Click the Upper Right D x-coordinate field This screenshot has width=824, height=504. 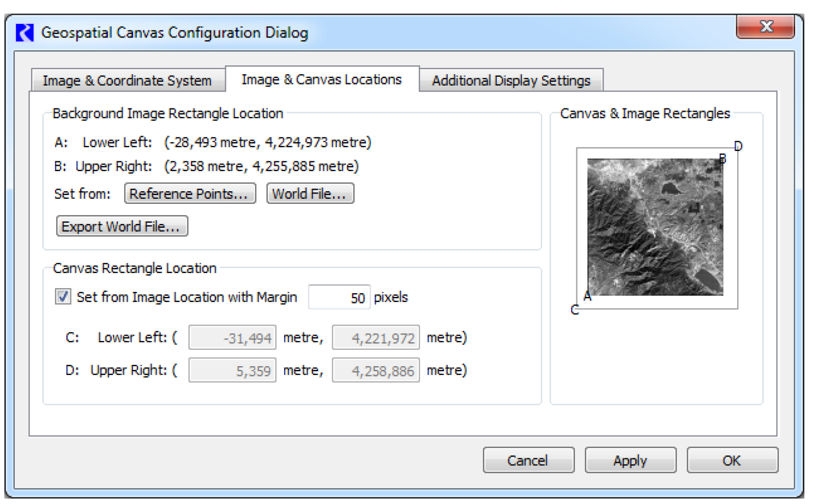(x=232, y=371)
